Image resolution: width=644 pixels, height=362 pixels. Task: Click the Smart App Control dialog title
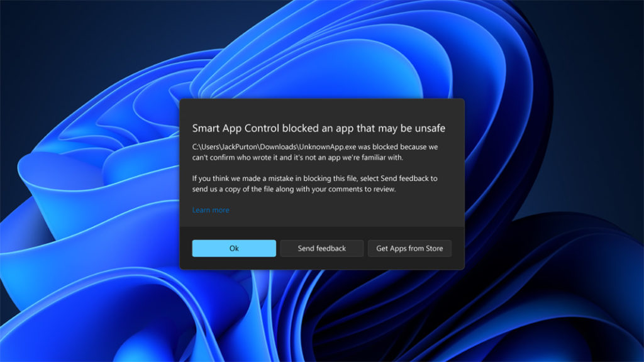tap(318, 128)
